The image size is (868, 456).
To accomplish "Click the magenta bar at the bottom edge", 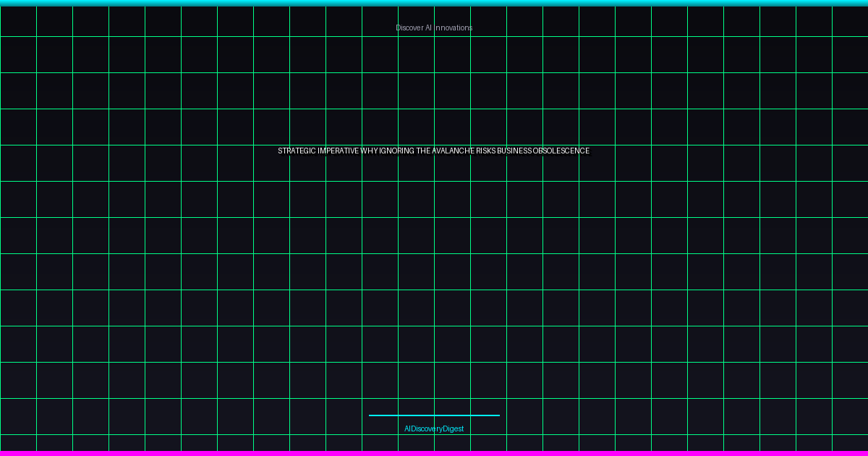I will pos(434,454).
